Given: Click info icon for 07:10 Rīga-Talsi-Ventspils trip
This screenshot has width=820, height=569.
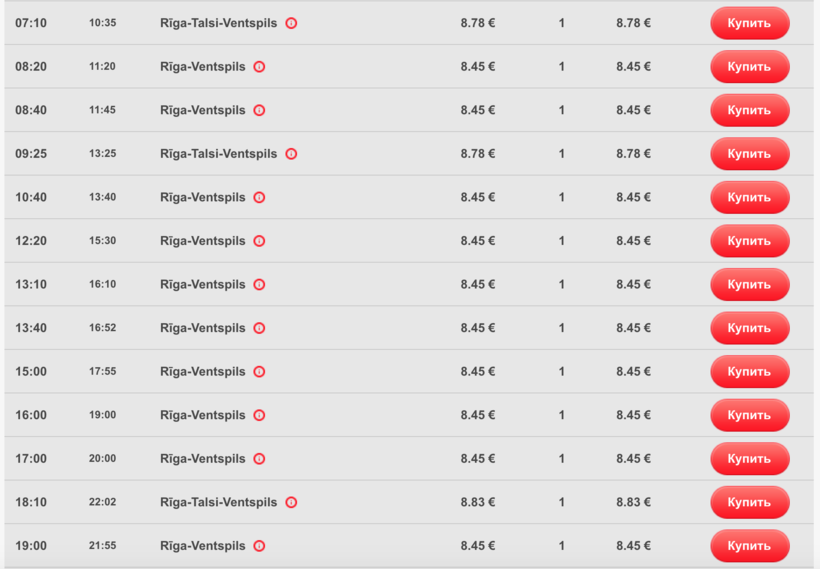Looking at the screenshot, I should point(291,23).
